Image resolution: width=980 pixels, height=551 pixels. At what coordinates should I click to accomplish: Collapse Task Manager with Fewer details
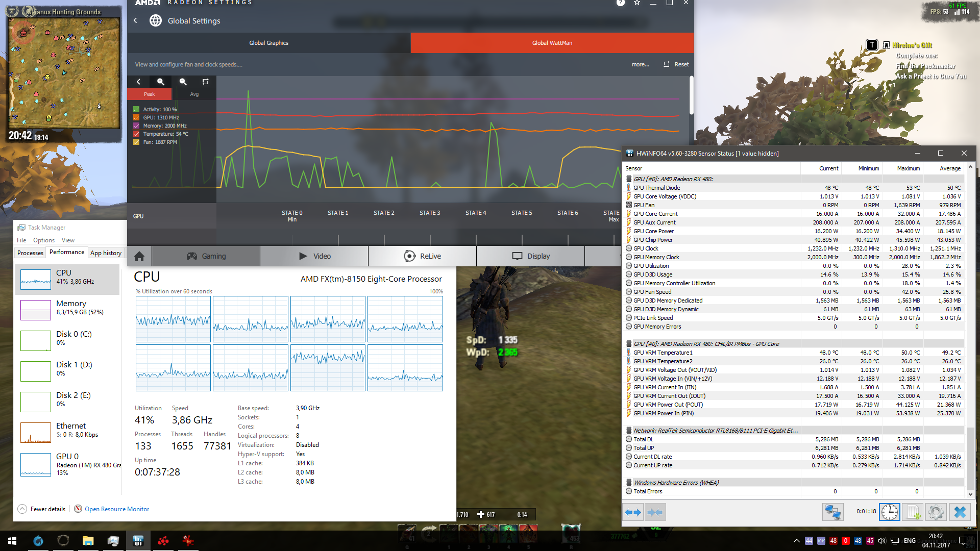[x=42, y=509]
